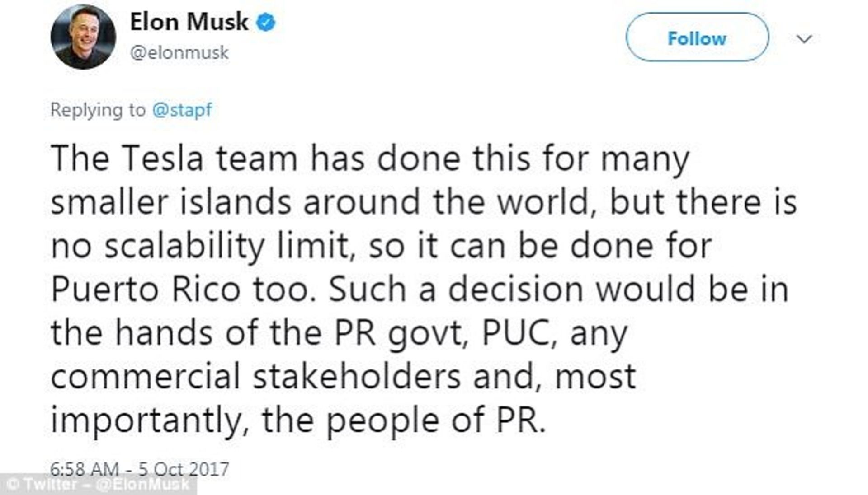The width and height of the screenshot is (868, 495).
Task: Open the Elon Musk display name link
Action: coord(189,22)
